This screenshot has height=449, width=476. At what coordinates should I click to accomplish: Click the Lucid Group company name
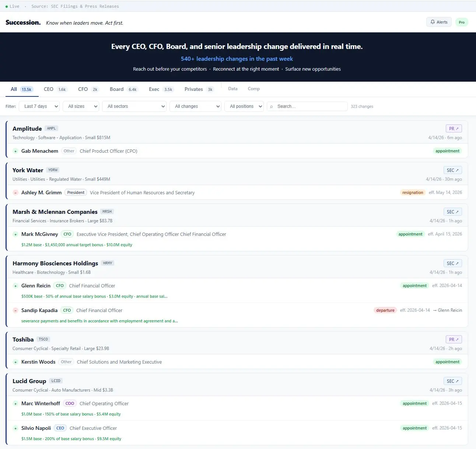[29, 381]
